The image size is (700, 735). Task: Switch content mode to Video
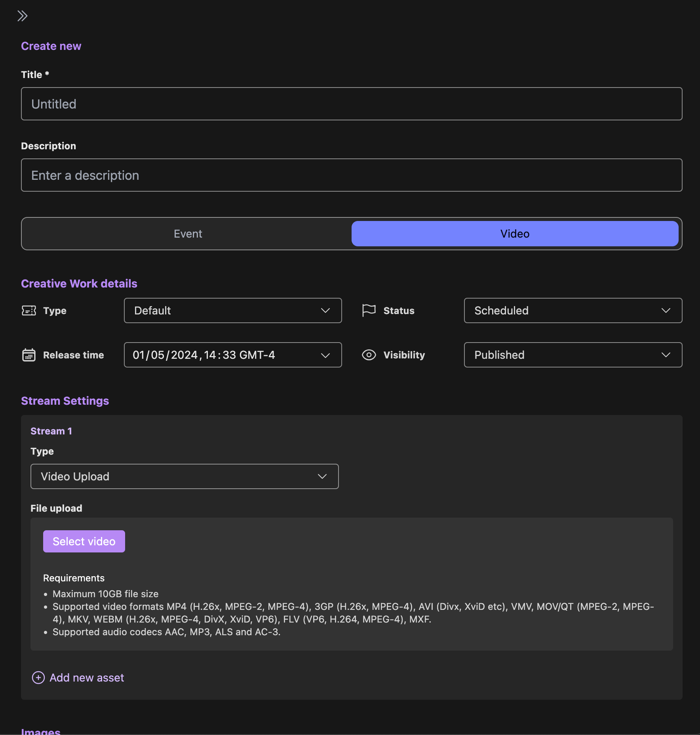(515, 234)
